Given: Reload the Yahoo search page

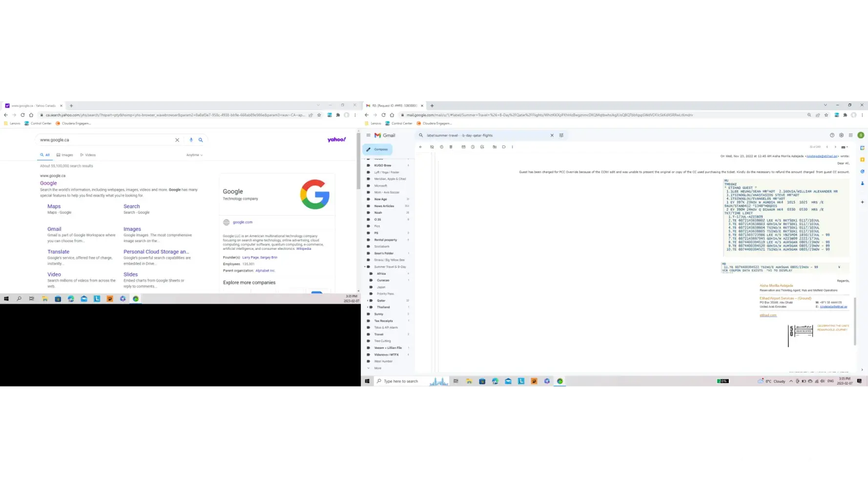Looking at the screenshot, I should [22, 115].
